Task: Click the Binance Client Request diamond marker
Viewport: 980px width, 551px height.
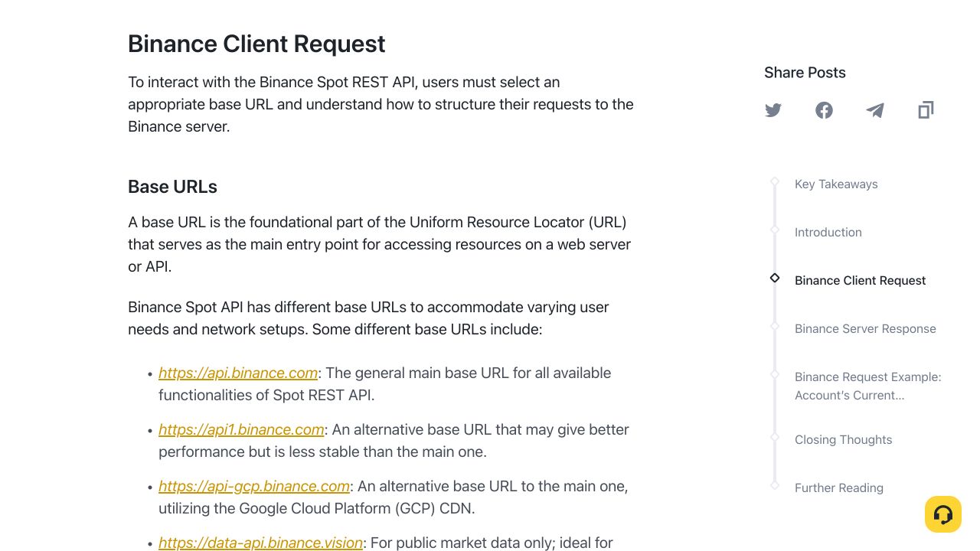Action: 775,278
